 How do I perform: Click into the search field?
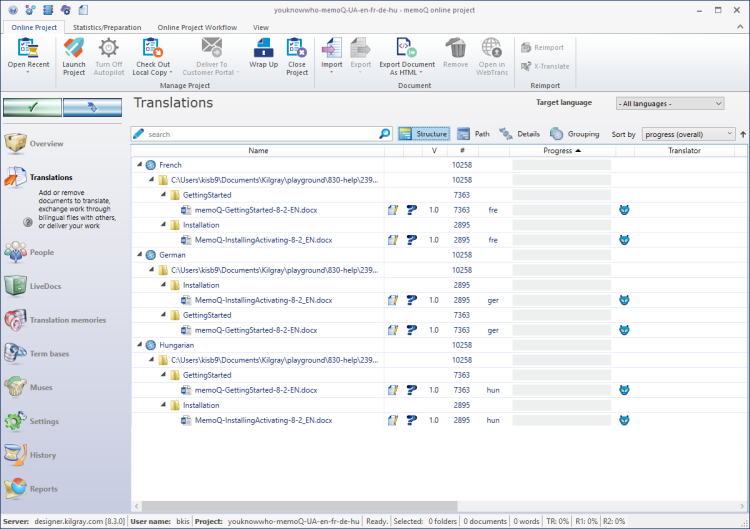pyautogui.click(x=260, y=134)
